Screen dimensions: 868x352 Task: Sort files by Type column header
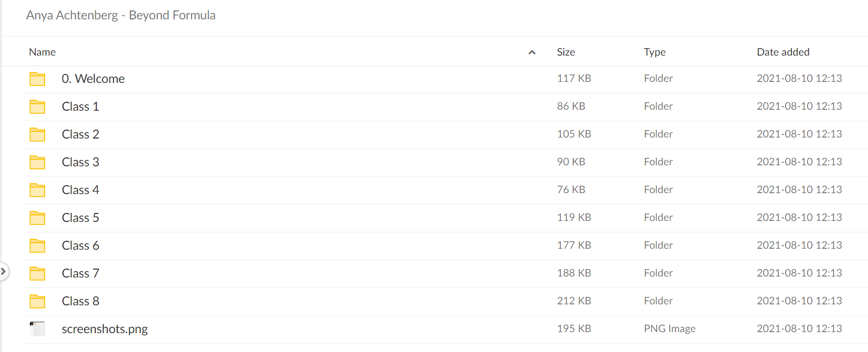click(655, 52)
